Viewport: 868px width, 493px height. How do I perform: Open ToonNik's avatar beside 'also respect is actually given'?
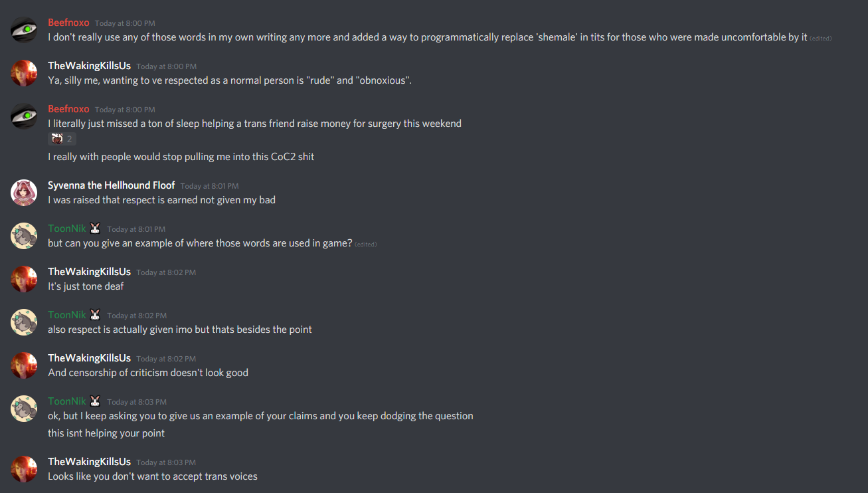(24, 322)
